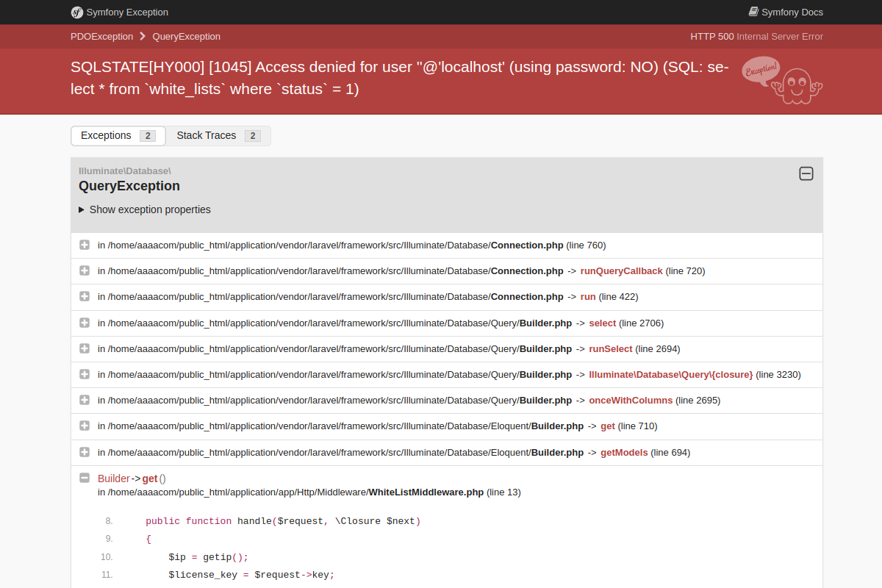Click QueryException breadcrumb
882x588 pixels.
pos(187,36)
